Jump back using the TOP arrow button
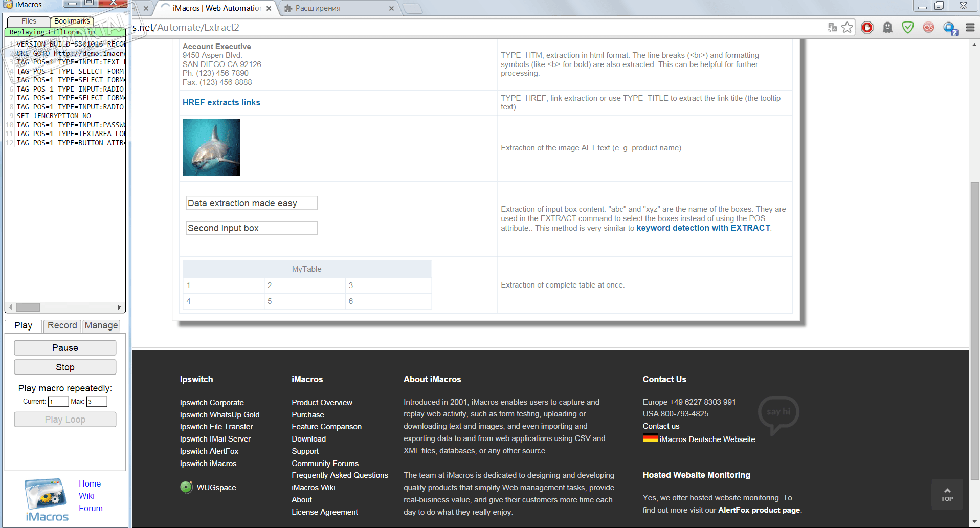This screenshot has height=528, width=980. [x=947, y=494]
